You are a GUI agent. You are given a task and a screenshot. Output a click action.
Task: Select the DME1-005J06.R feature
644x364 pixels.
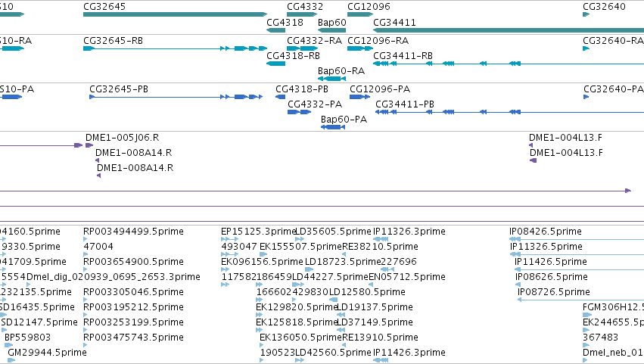[89, 145]
